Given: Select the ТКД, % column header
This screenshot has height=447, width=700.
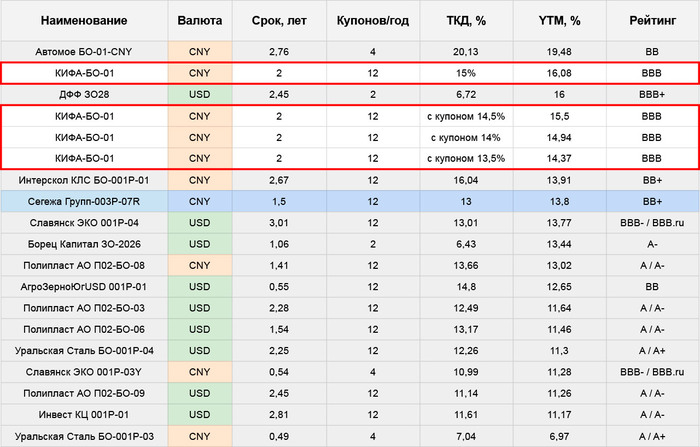Looking at the screenshot, I should tap(463, 20).
